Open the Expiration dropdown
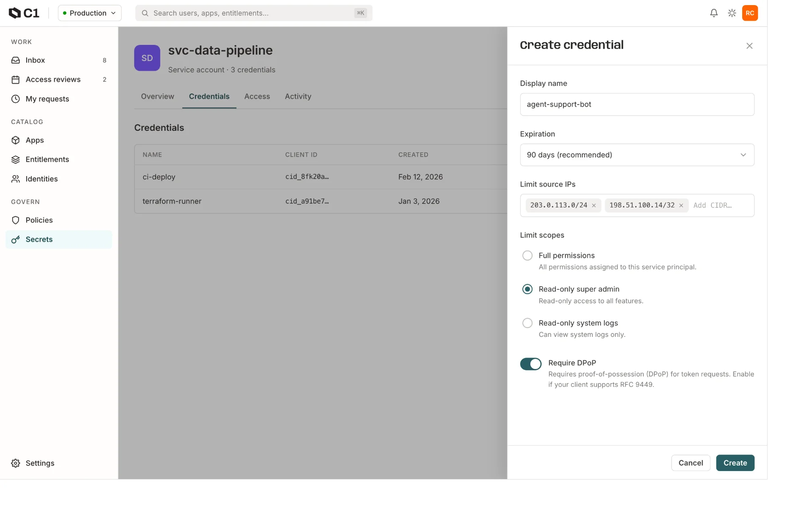This screenshot has height=507, width=812. (637, 155)
